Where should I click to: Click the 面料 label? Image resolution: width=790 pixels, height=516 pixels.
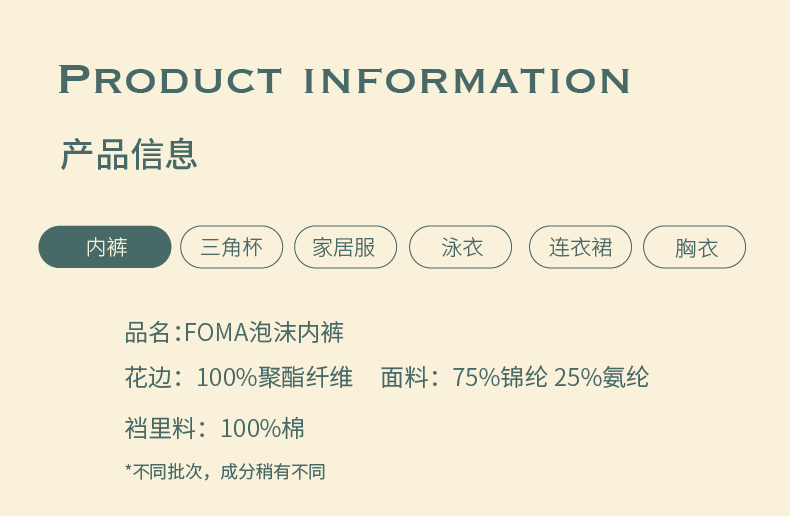pos(405,378)
